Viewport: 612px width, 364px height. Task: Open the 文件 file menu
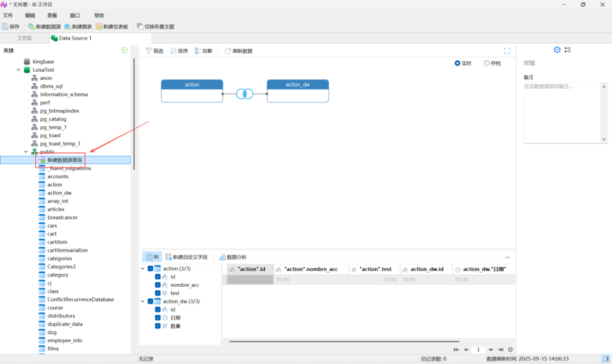coord(8,15)
